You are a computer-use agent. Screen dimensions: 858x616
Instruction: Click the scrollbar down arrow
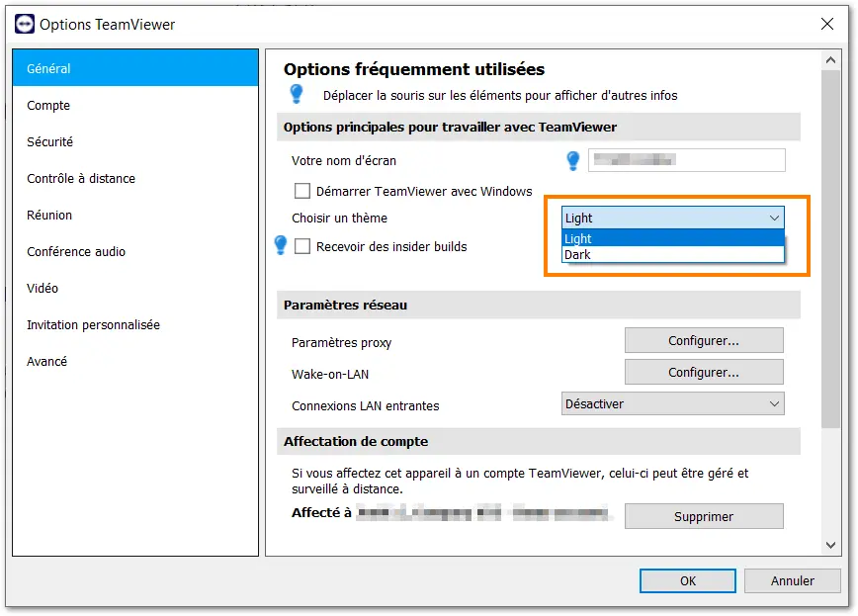830,545
